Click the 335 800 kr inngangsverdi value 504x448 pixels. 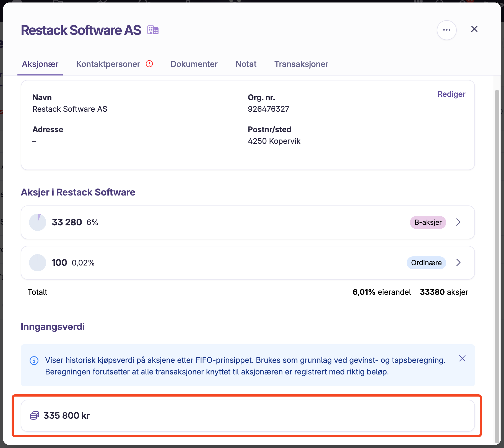pyautogui.click(x=67, y=415)
